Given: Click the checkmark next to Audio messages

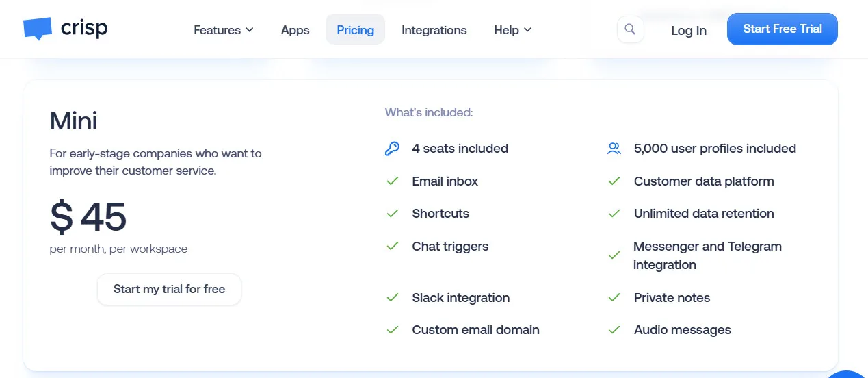Looking at the screenshot, I should [614, 330].
